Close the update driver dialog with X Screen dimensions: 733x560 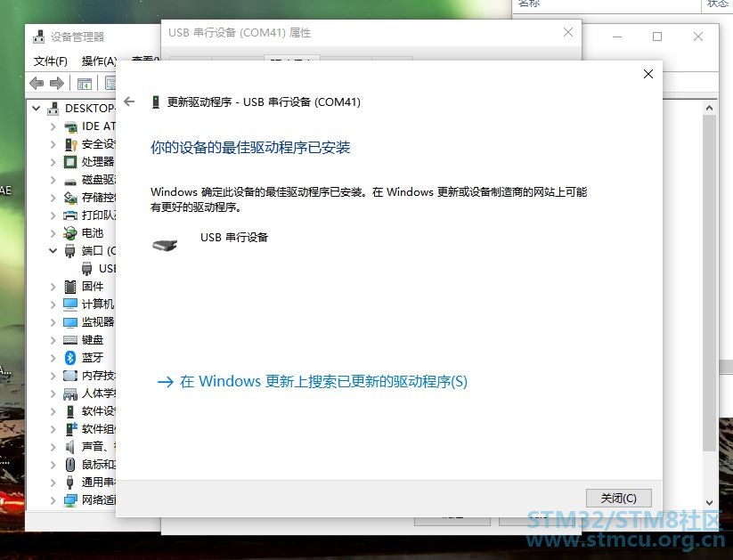coord(647,74)
